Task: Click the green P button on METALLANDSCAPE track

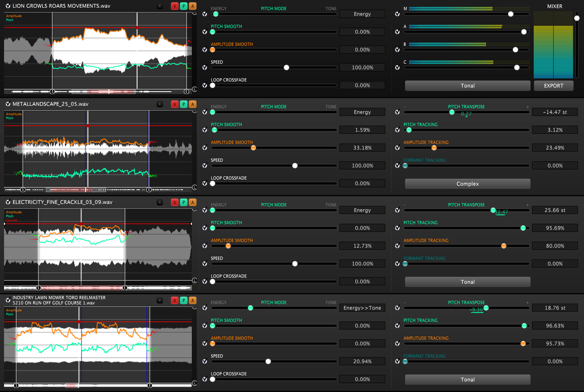Action: tap(184, 104)
